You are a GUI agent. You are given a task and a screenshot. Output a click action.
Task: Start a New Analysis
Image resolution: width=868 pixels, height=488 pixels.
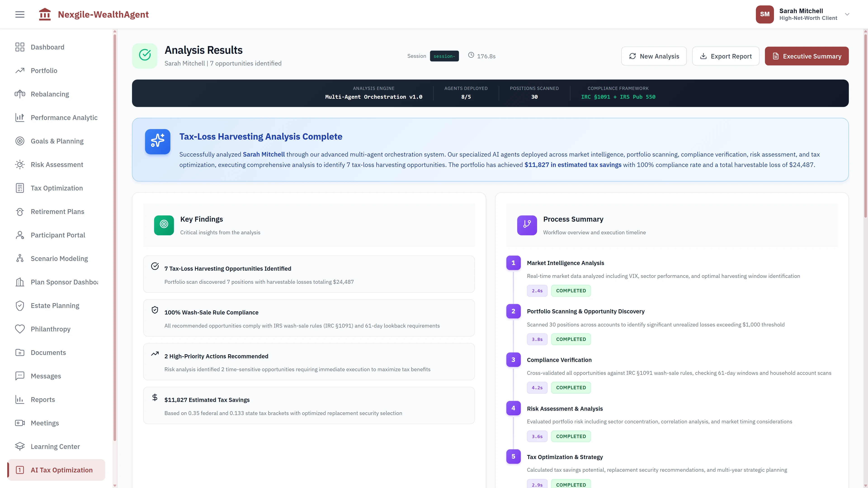[x=654, y=56]
